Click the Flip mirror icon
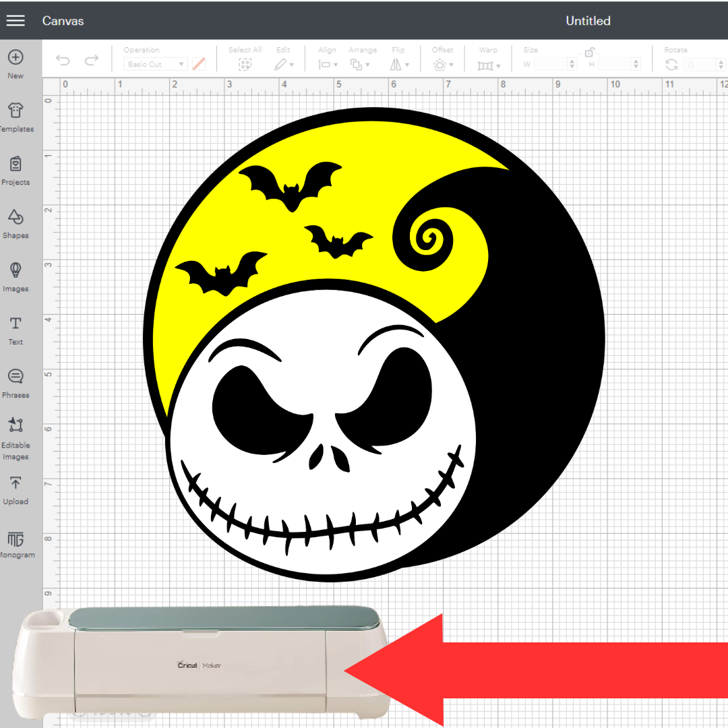 (396, 65)
